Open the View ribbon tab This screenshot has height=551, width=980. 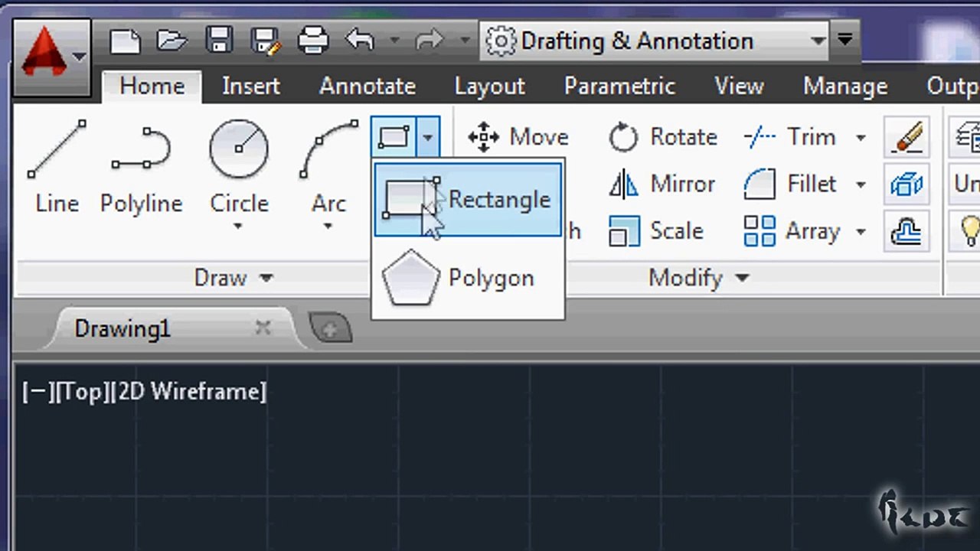(x=739, y=86)
